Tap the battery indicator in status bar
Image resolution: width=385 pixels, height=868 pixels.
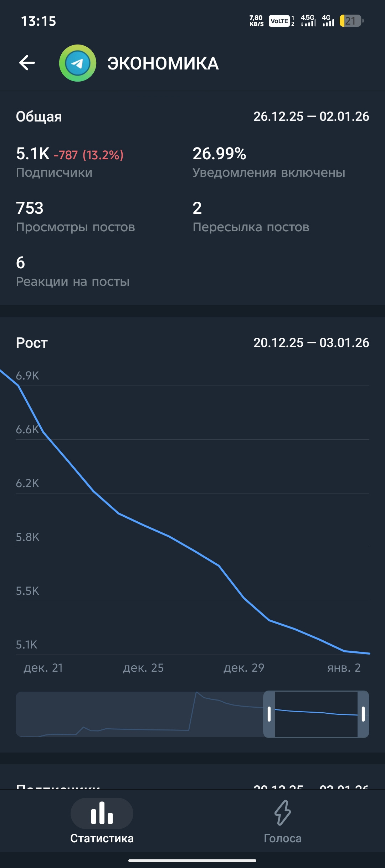click(351, 21)
